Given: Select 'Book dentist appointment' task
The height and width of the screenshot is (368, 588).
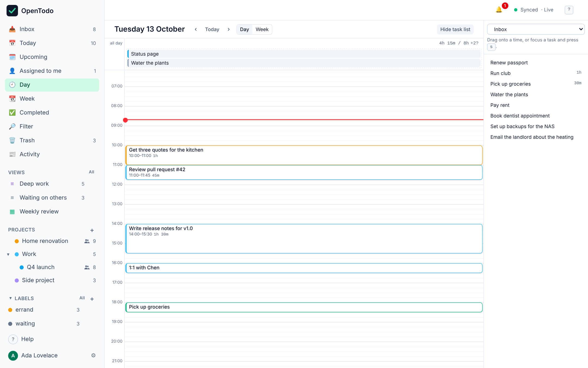Looking at the screenshot, I should [x=536, y=116].
